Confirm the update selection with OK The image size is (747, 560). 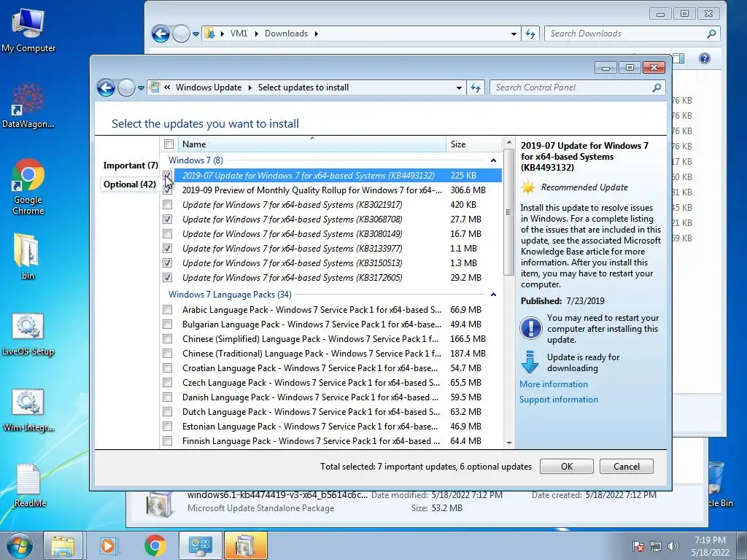566,466
